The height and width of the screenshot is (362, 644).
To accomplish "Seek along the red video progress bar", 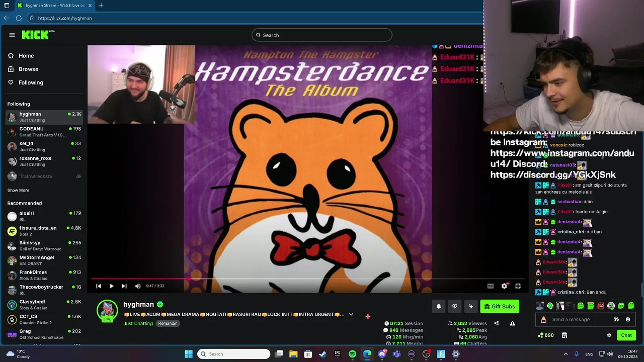I will tap(307, 278).
